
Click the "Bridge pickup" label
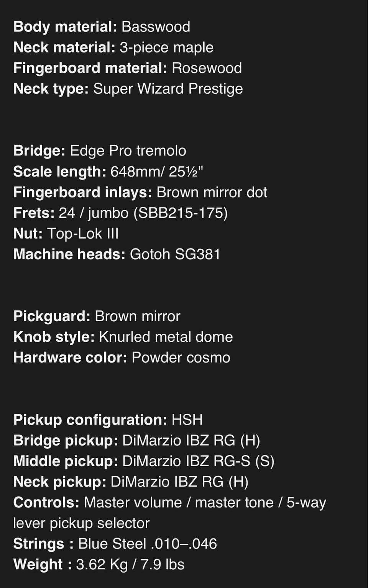[66, 440]
